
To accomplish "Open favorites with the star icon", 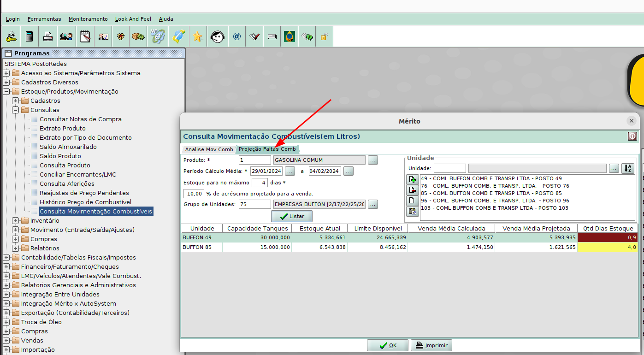I will point(197,36).
